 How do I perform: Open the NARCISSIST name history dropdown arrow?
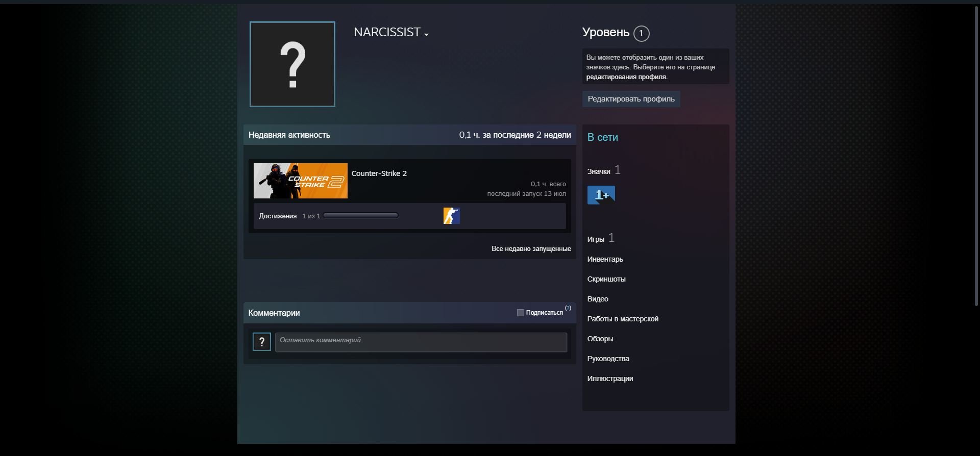(427, 35)
